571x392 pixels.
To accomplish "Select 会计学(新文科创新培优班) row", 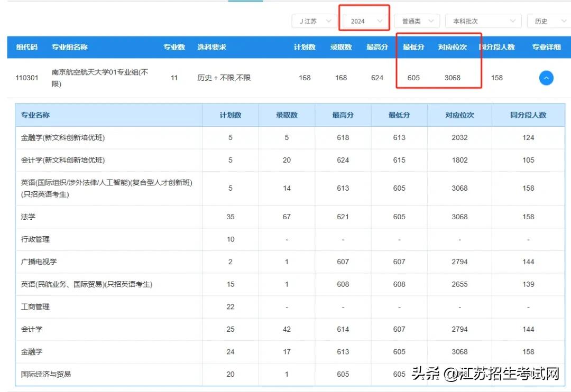I will point(290,160).
